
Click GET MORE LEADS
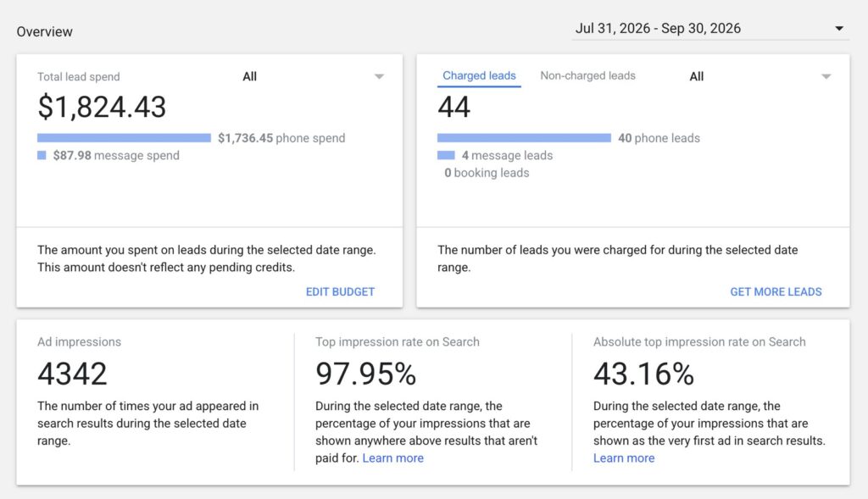tap(776, 291)
